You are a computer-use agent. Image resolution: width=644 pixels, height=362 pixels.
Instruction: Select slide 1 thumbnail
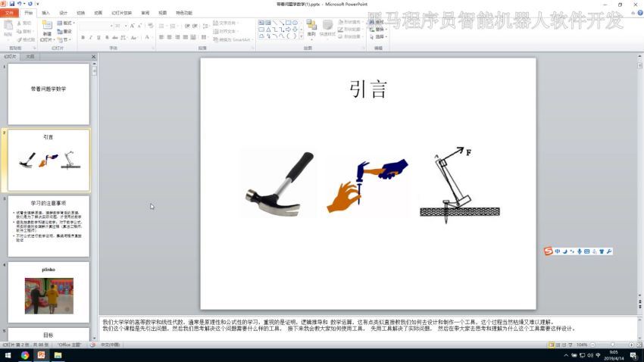[x=48, y=94]
